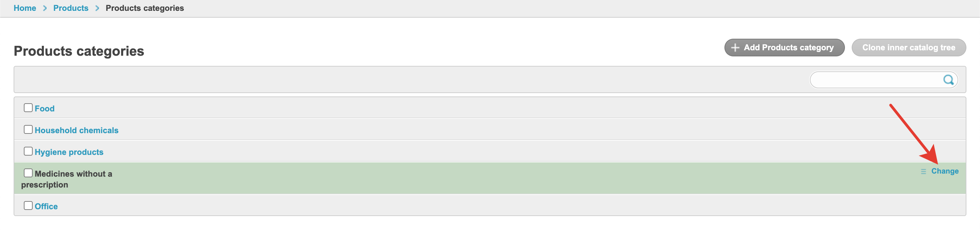The width and height of the screenshot is (980, 232).
Task: Enable the Household chemicals checkbox
Action: pos(28,129)
